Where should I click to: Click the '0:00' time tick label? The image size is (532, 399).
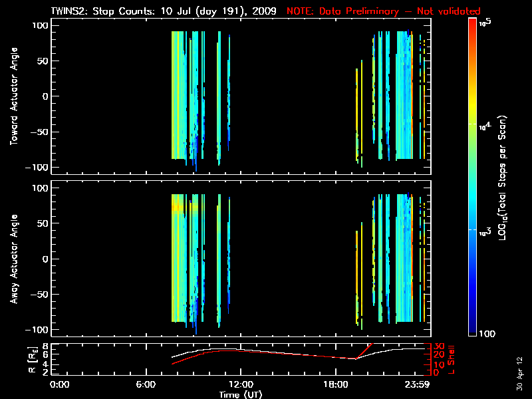pos(60,384)
